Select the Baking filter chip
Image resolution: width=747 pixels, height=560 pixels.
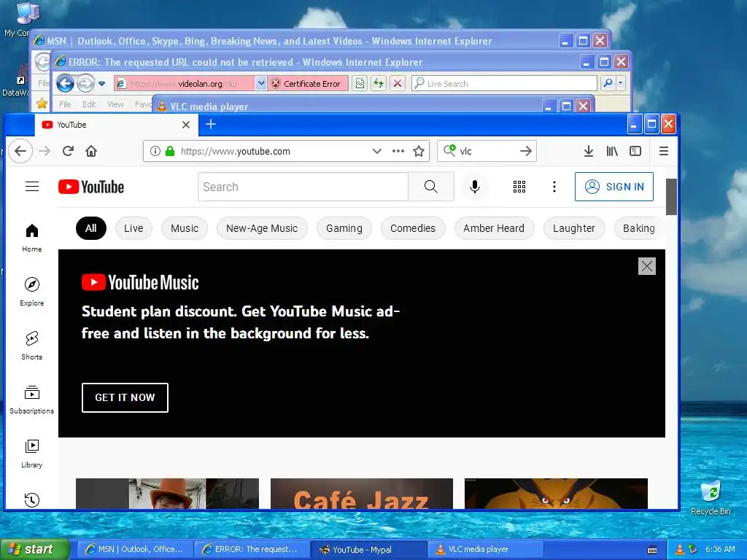point(639,228)
